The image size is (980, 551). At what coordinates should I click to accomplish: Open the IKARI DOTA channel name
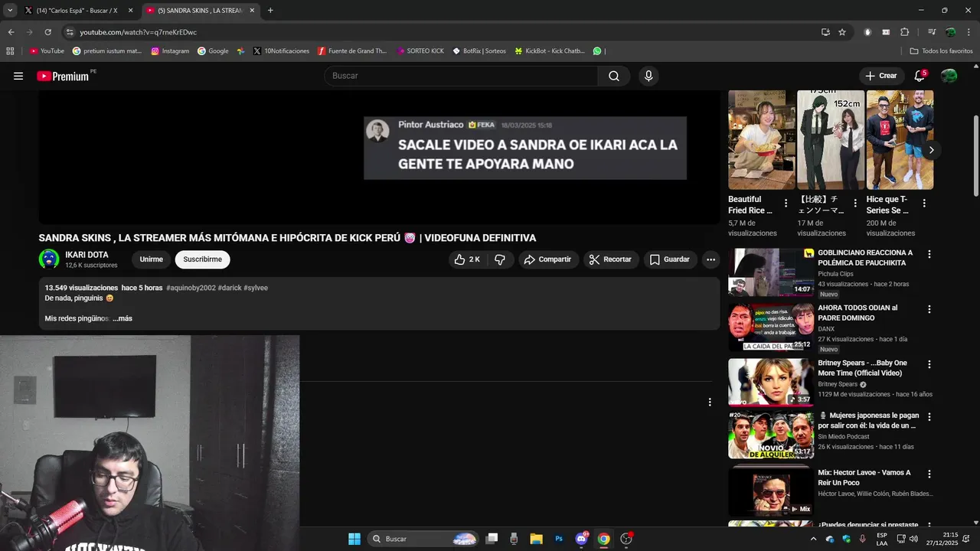point(87,255)
